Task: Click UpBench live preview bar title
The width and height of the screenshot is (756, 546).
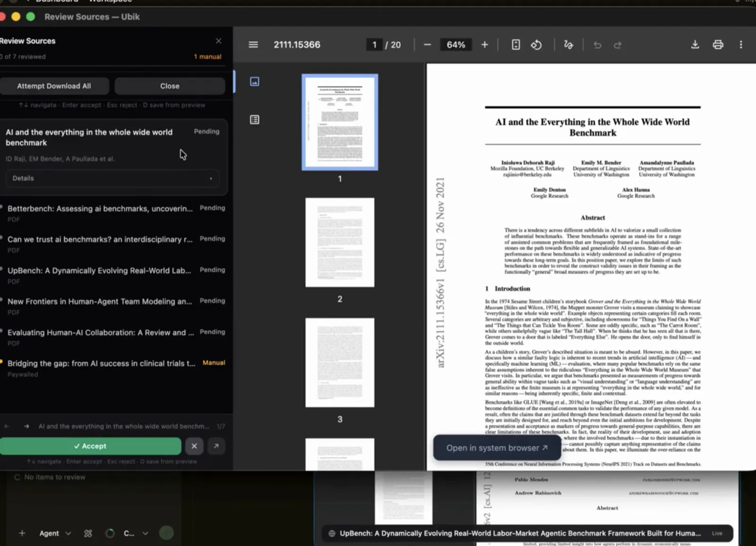Action: 520,533
